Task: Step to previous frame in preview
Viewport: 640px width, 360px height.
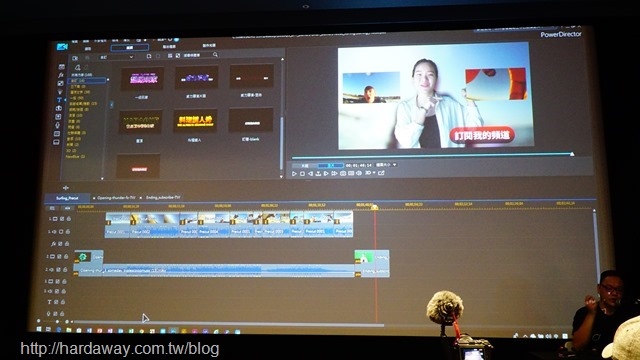Action: tap(310, 174)
